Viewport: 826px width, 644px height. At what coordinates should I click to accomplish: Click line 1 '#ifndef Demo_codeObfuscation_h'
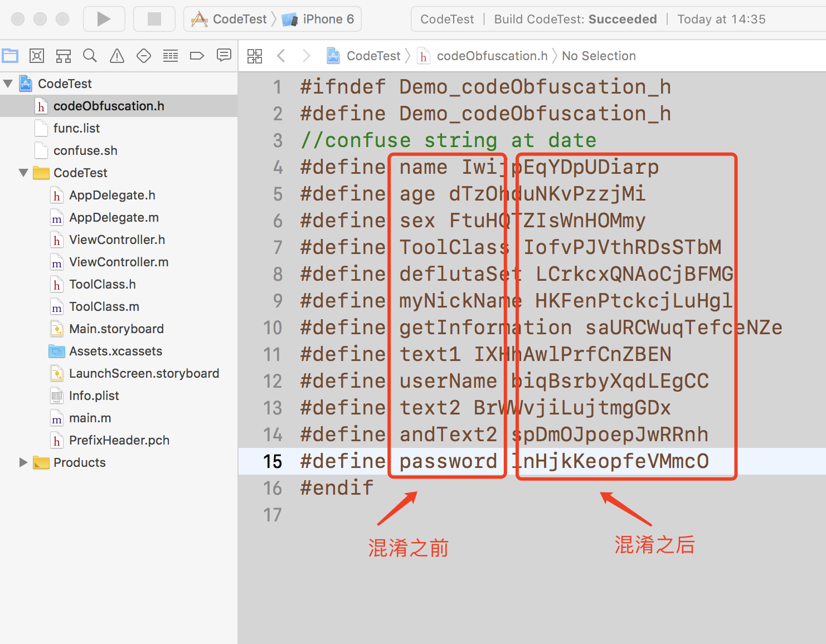[x=485, y=87]
